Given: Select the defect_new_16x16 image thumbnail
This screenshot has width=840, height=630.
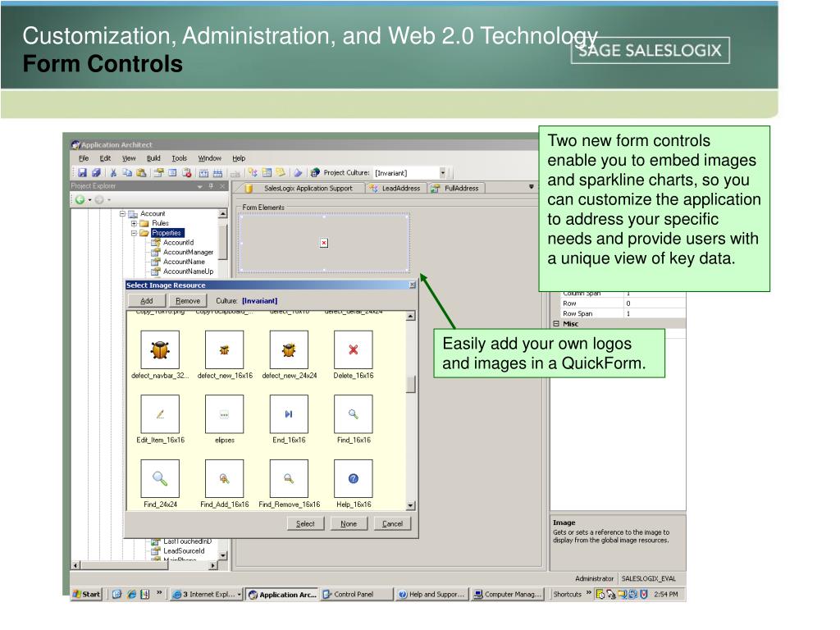Looking at the screenshot, I should 225,349.
